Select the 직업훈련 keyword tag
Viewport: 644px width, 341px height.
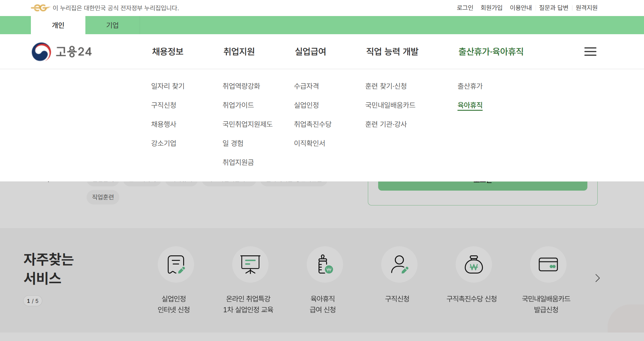[103, 197]
